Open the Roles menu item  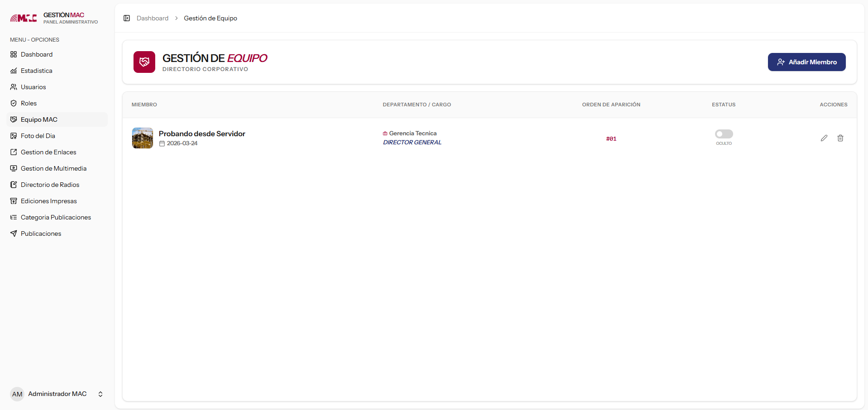(x=29, y=103)
